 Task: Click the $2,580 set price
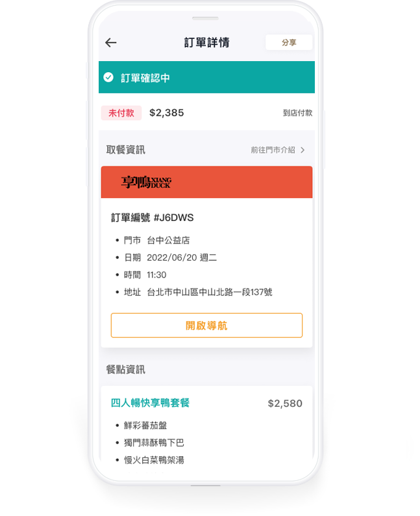[x=285, y=404]
